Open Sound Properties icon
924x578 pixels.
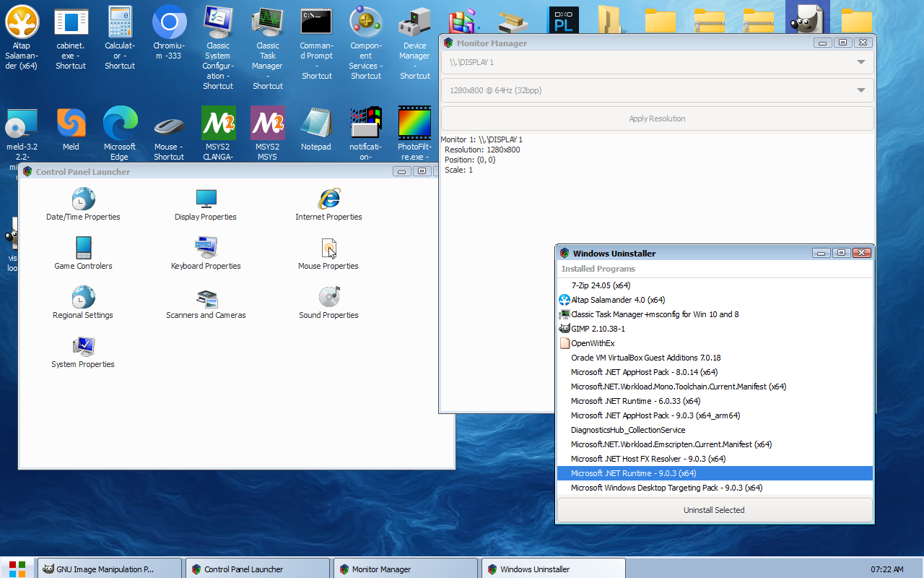click(x=328, y=303)
